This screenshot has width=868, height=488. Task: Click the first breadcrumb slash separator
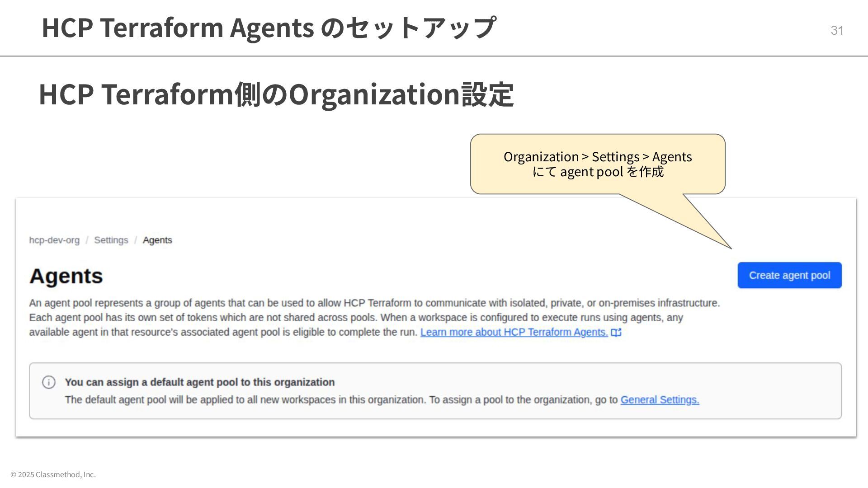click(x=87, y=240)
